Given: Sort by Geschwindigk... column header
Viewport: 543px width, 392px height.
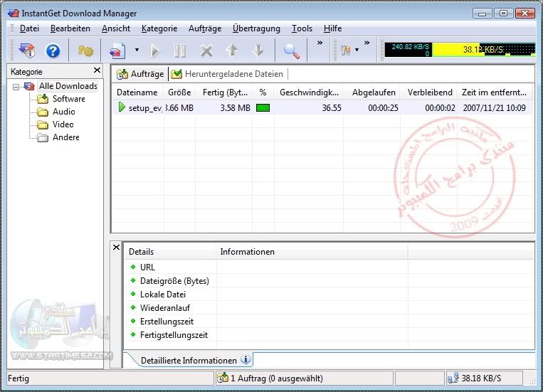Looking at the screenshot, I should point(309,92).
